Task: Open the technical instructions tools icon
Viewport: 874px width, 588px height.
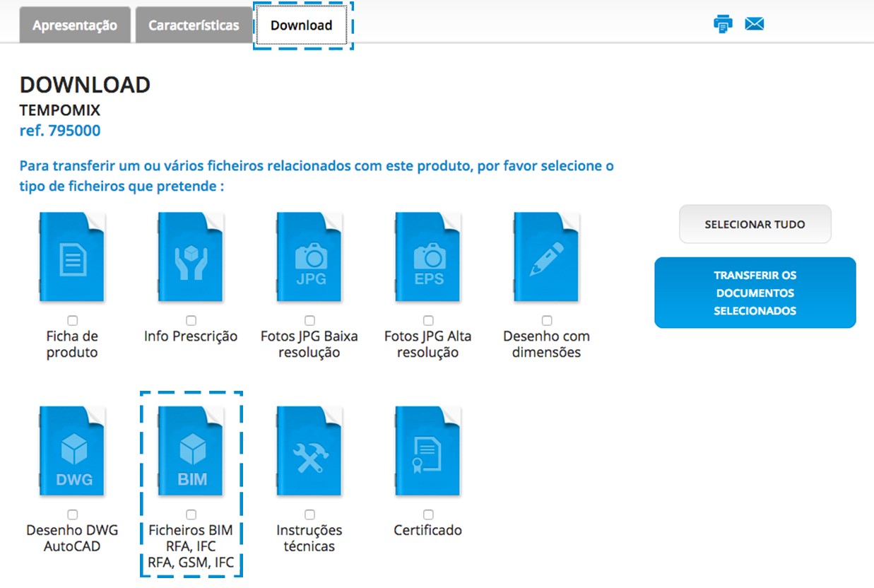Action: [x=309, y=452]
